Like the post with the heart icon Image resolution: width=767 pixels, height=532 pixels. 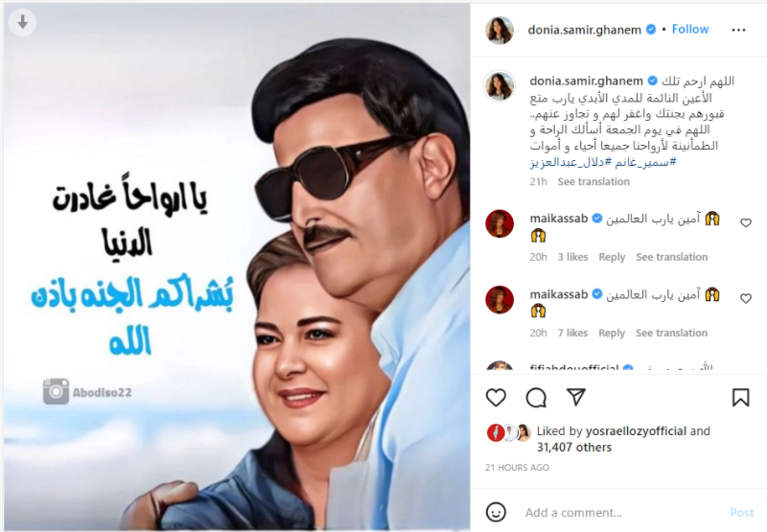(x=496, y=398)
